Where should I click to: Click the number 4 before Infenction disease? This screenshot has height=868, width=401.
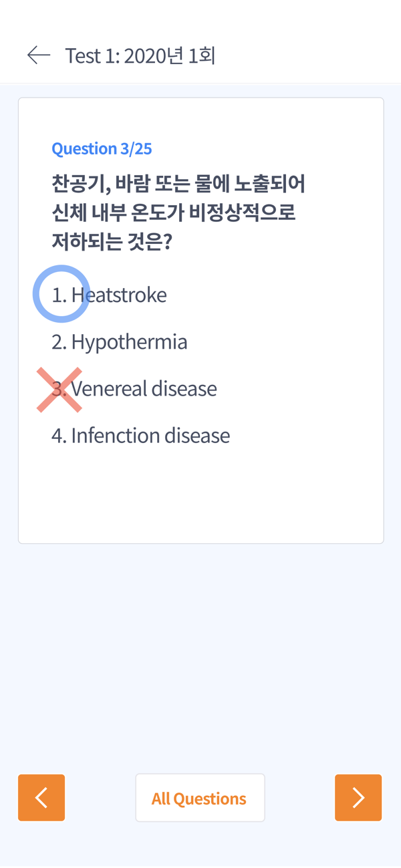tap(58, 436)
